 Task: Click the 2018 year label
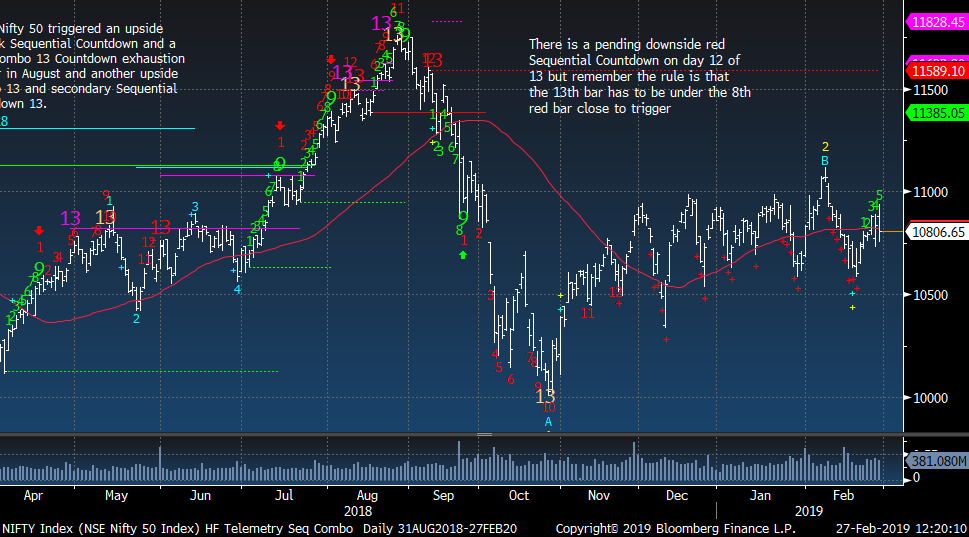(x=358, y=512)
